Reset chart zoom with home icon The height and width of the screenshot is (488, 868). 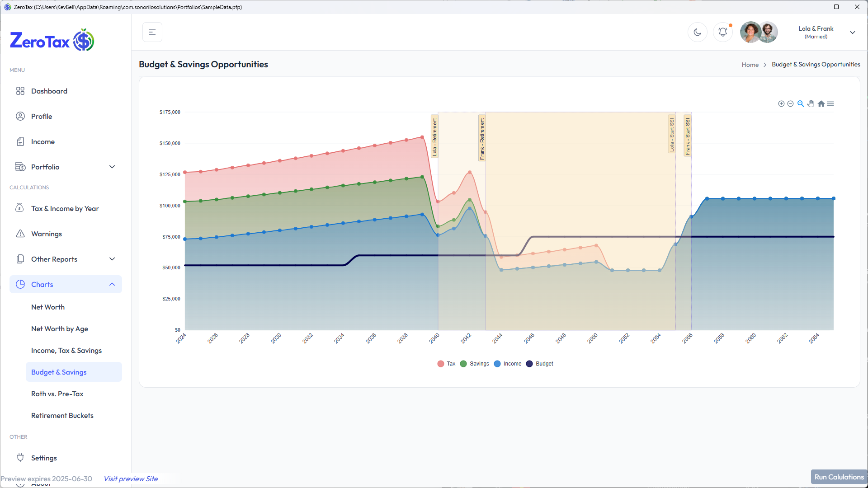coord(821,104)
